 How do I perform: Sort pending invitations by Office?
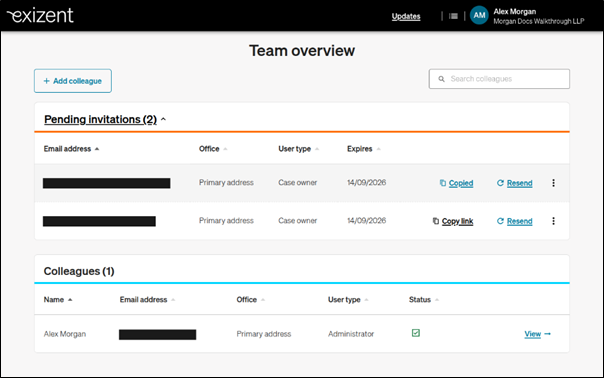click(x=213, y=149)
